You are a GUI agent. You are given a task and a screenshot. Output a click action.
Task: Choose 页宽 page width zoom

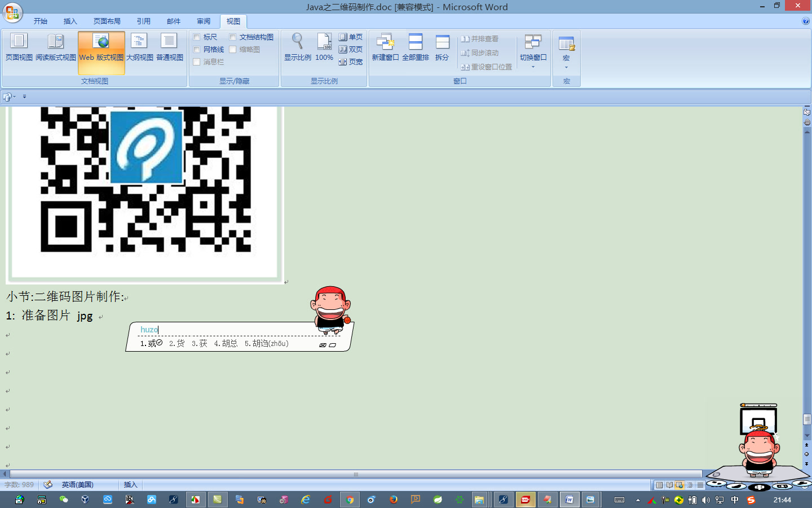click(351, 62)
